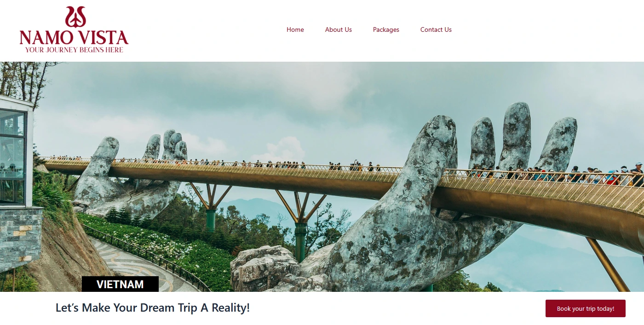
Task: Click the curved patterned walkway below bridge
Action: click(138, 267)
